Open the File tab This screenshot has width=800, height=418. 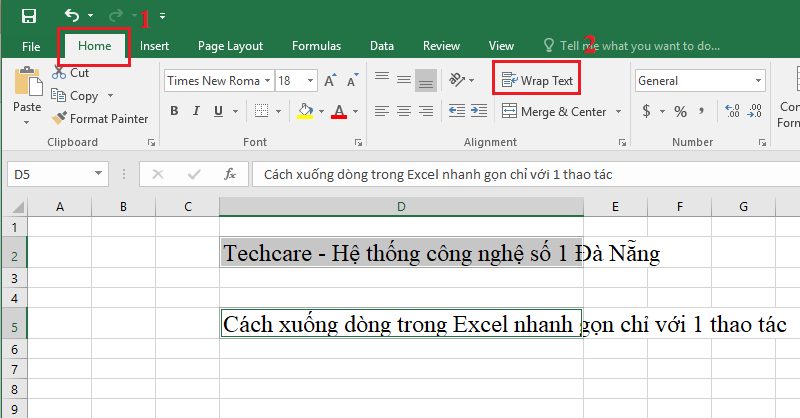pos(31,46)
